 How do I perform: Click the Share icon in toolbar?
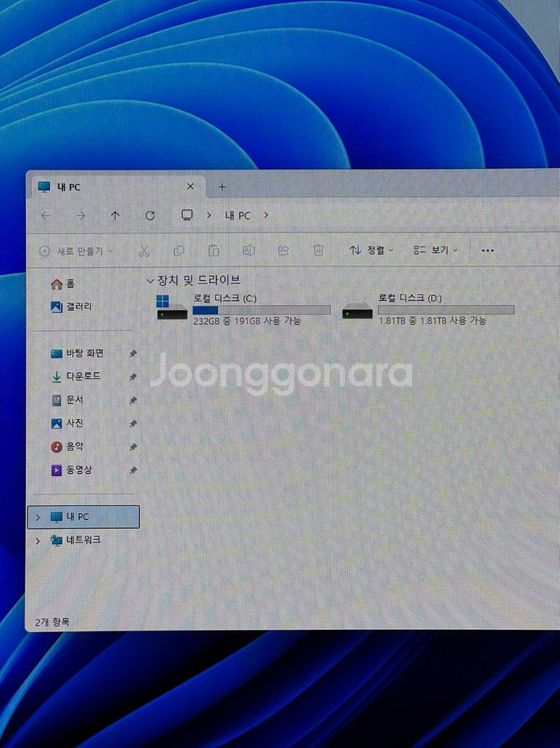click(x=284, y=250)
